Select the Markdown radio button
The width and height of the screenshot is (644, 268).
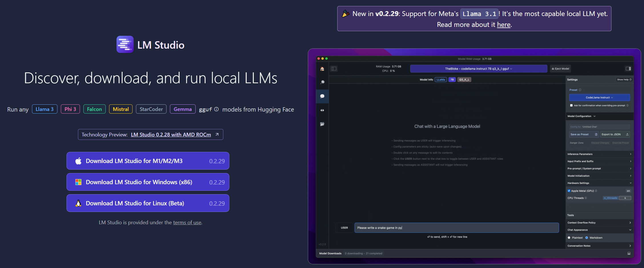point(587,238)
